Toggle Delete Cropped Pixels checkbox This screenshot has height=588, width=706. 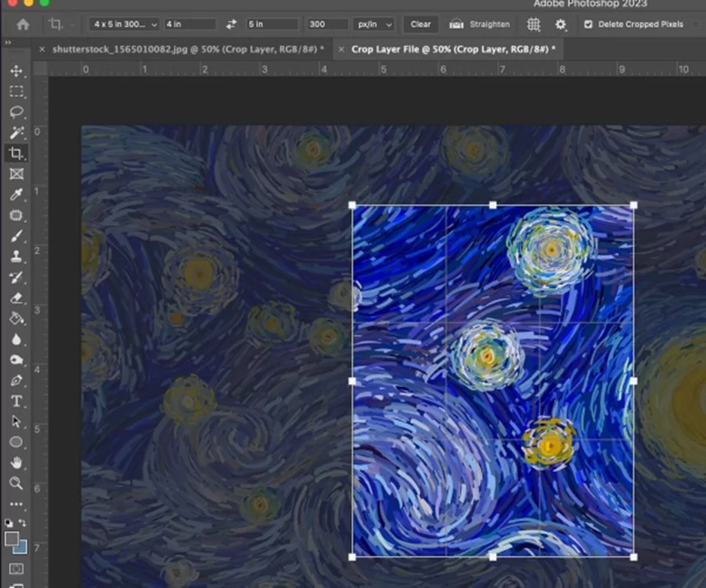point(588,24)
